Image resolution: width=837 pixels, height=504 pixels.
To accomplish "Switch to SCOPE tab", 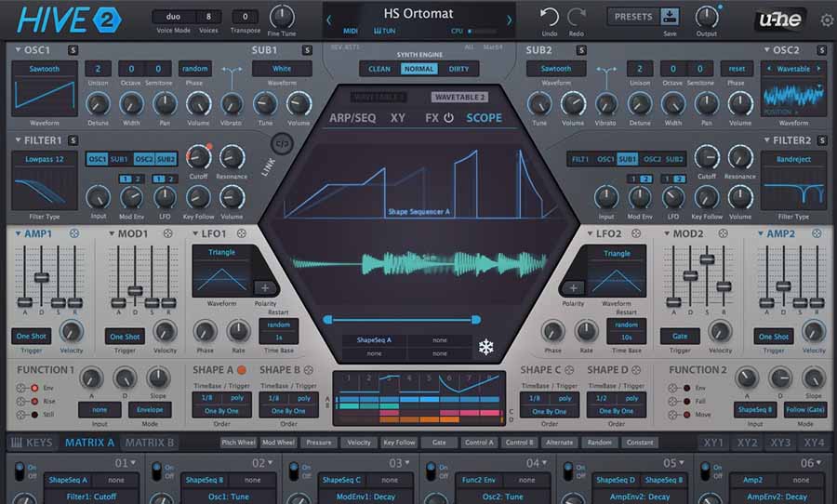I will (x=485, y=117).
